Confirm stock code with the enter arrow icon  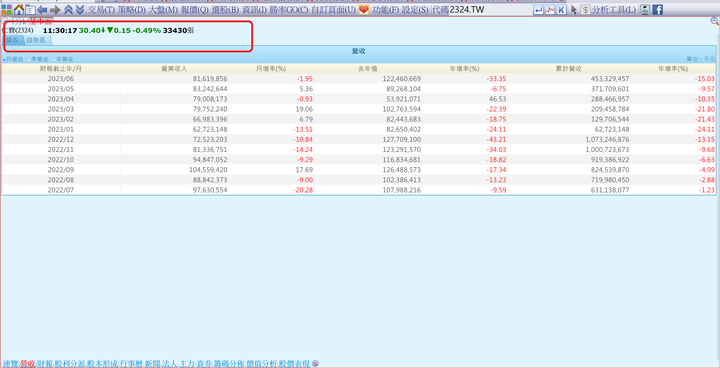[538, 10]
